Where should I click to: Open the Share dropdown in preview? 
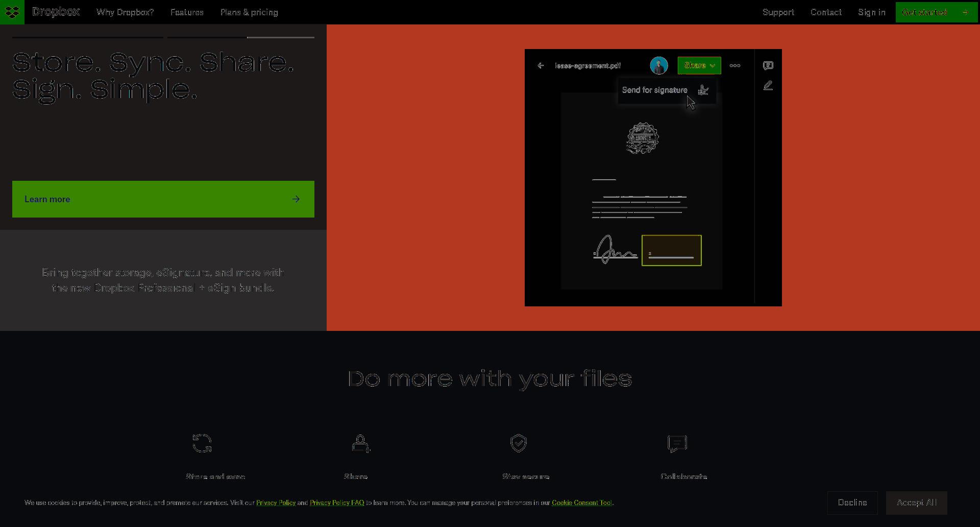tap(699, 65)
